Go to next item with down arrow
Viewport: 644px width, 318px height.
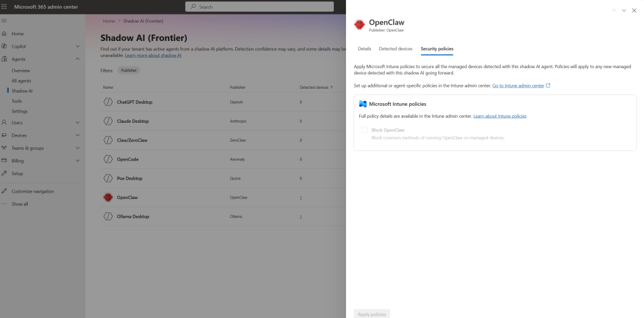(x=624, y=11)
